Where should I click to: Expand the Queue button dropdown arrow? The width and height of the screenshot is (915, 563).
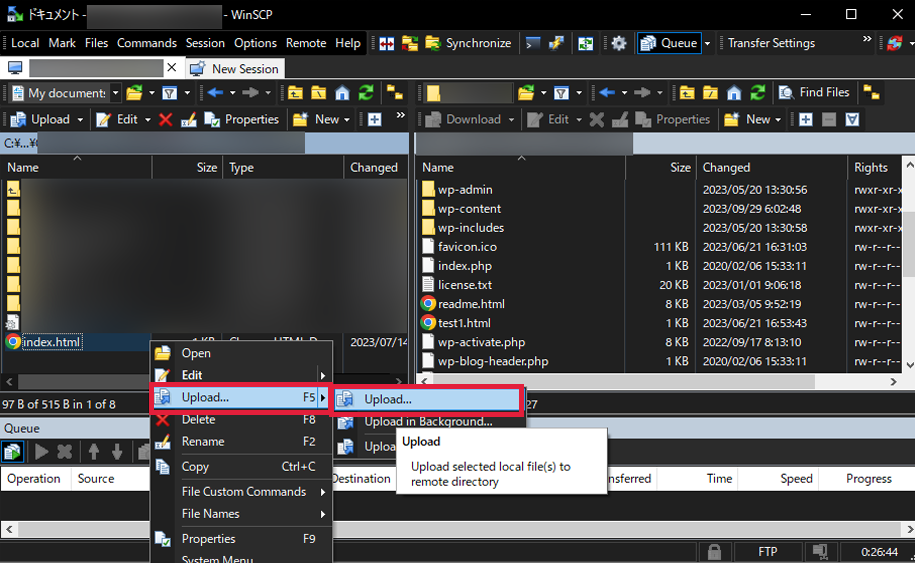pos(707,43)
